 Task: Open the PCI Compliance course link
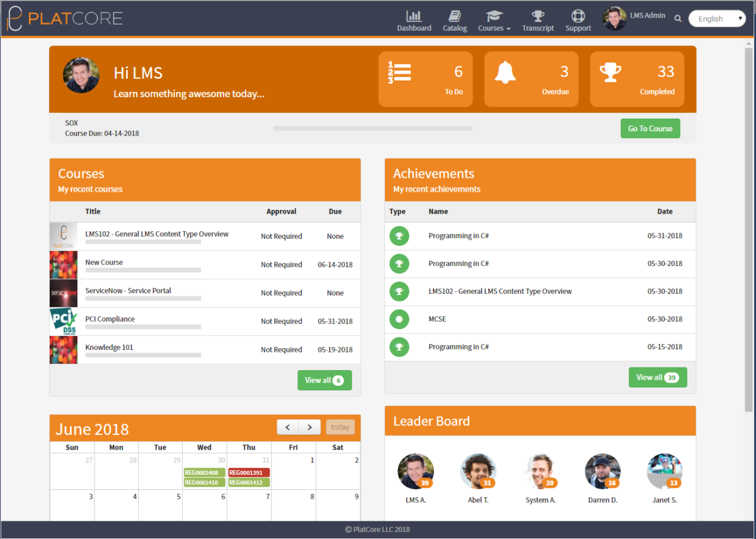(x=110, y=319)
